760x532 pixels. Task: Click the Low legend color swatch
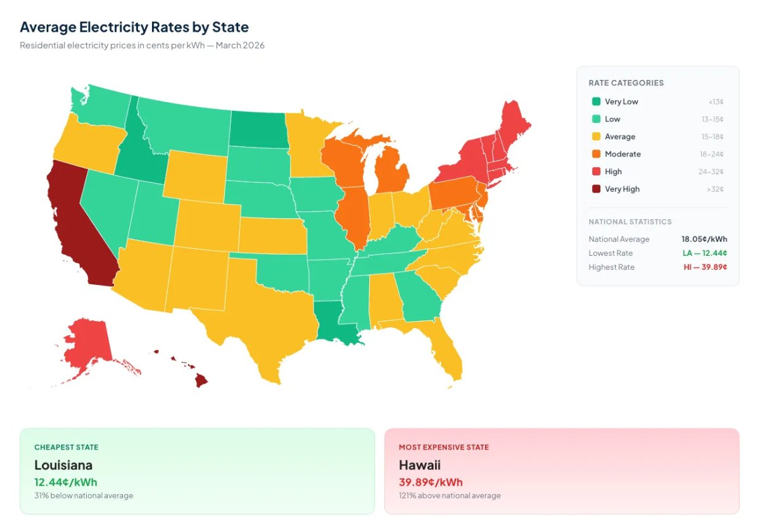(596, 119)
